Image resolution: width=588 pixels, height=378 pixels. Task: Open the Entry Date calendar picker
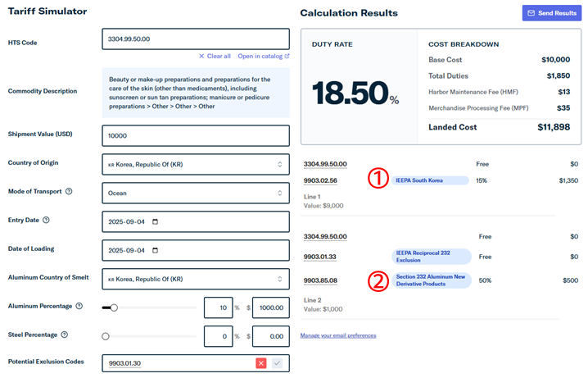click(x=156, y=221)
